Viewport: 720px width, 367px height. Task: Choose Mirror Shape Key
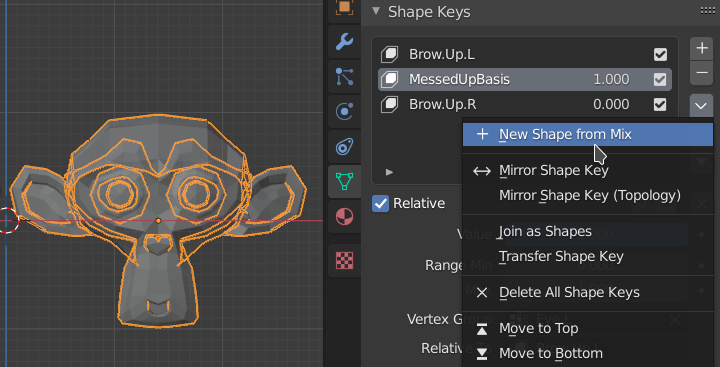tap(588, 171)
